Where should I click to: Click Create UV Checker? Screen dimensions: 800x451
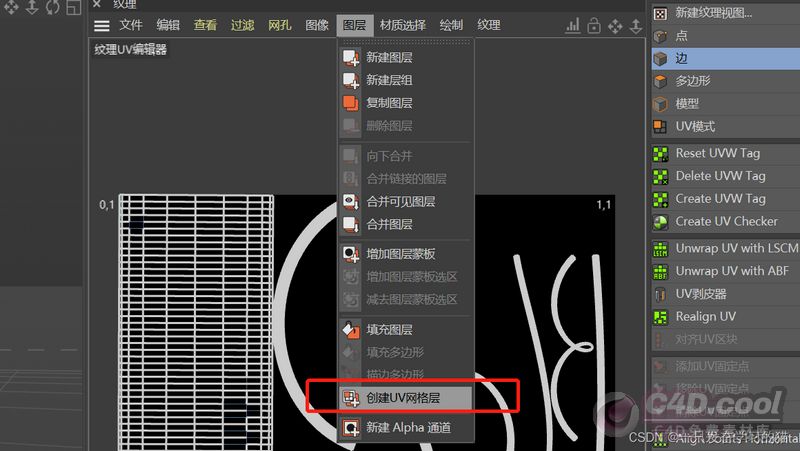click(725, 221)
